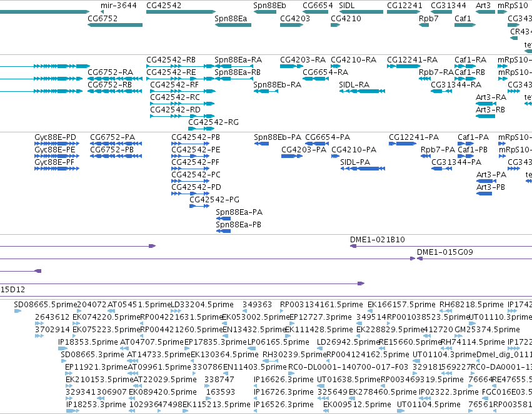
Task: Select protein label Rpb7-PA
Action: coord(438,150)
